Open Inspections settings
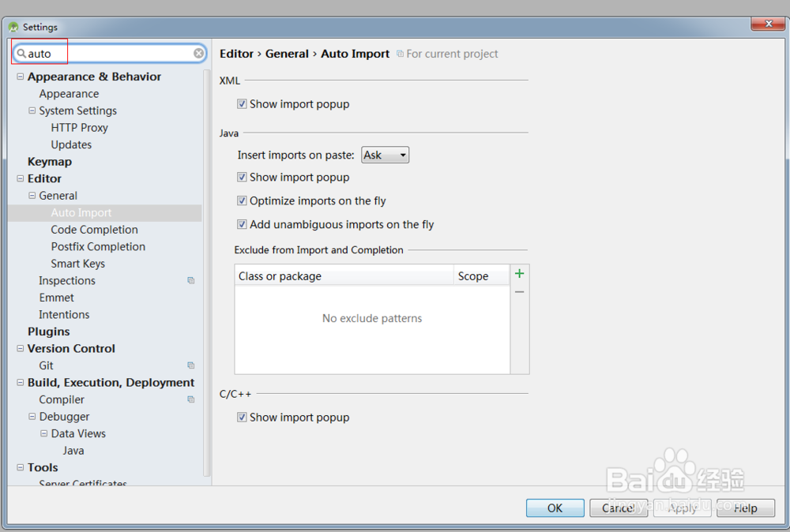The height and width of the screenshot is (532, 790). click(67, 280)
